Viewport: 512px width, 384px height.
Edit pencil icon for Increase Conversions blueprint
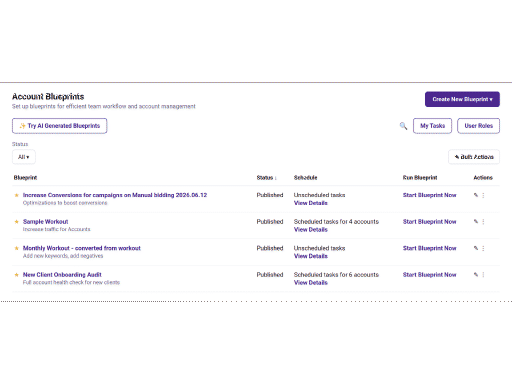476,195
